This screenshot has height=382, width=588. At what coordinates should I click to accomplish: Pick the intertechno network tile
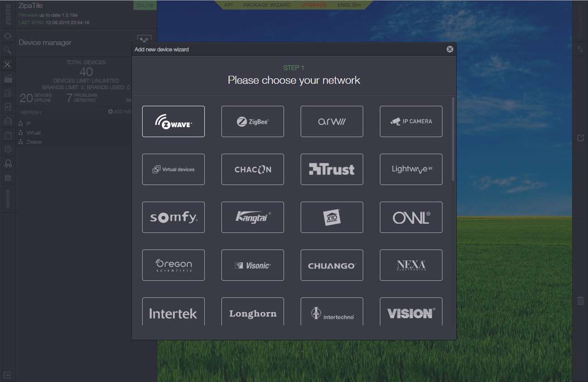332,311
